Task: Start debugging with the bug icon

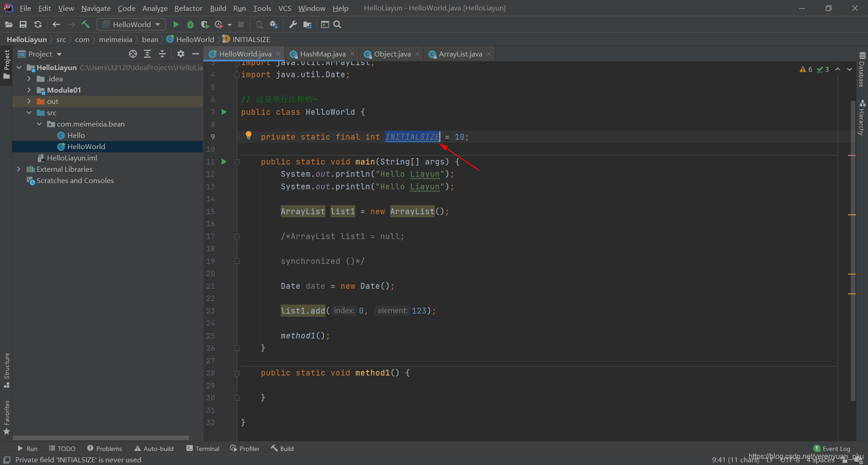Action: [x=190, y=24]
